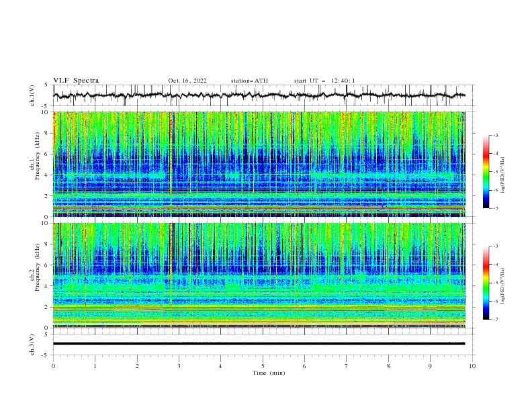Click the log(PSD) label beside ch.1 colorbar
The height and width of the screenshot is (411, 532).
pyautogui.click(x=503, y=175)
